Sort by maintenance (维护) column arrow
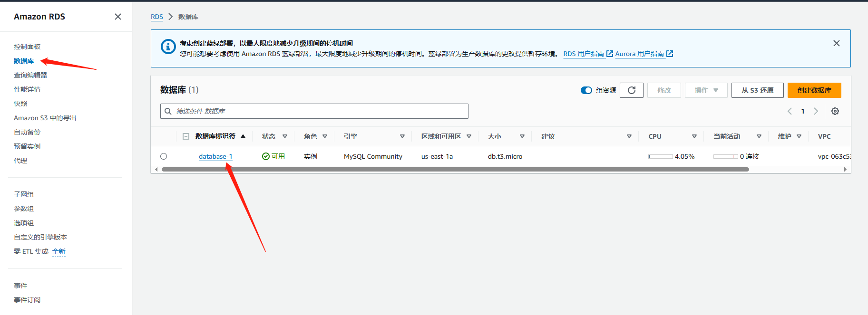This screenshot has width=868, height=315. (x=799, y=136)
